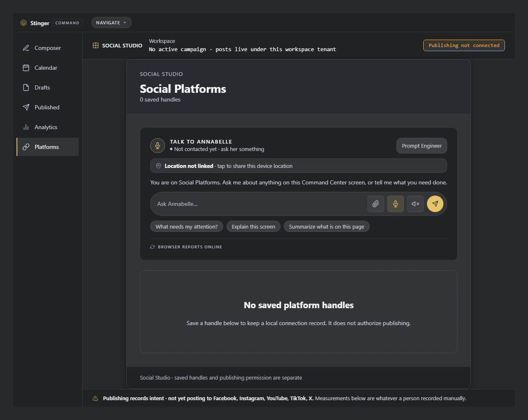Go to the Composer menu item
This screenshot has width=528, height=420.
[x=48, y=48]
